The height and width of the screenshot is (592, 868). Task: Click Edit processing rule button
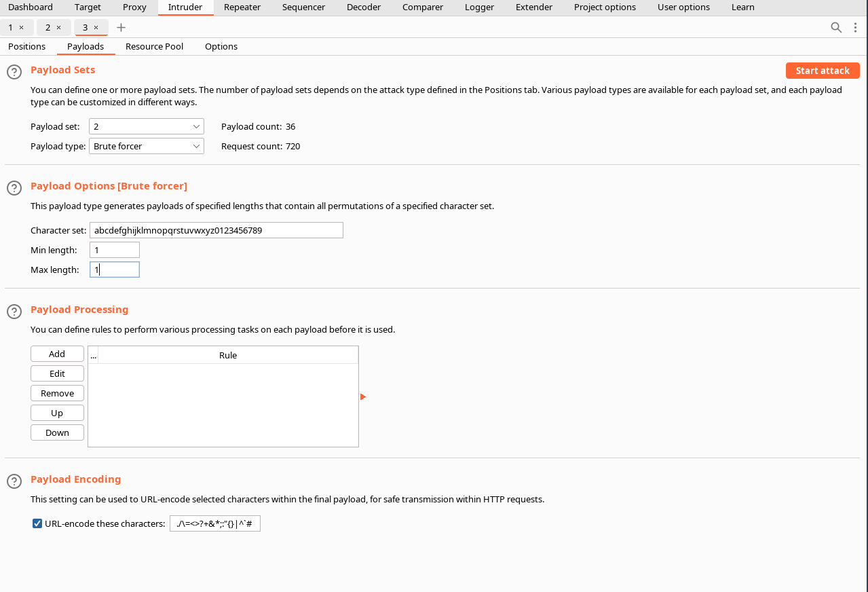(x=57, y=373)
